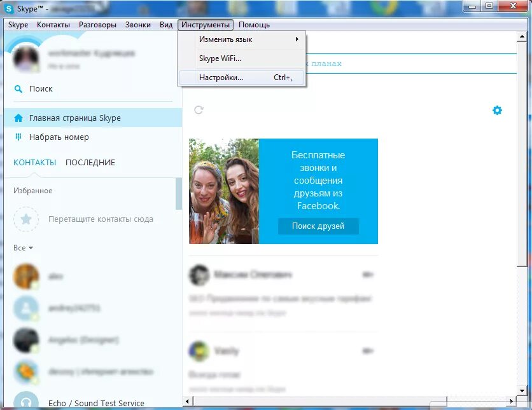Click the contact list scrollbar thumb
The height and width of the screenshot is (410, 532).
point(179,194)
